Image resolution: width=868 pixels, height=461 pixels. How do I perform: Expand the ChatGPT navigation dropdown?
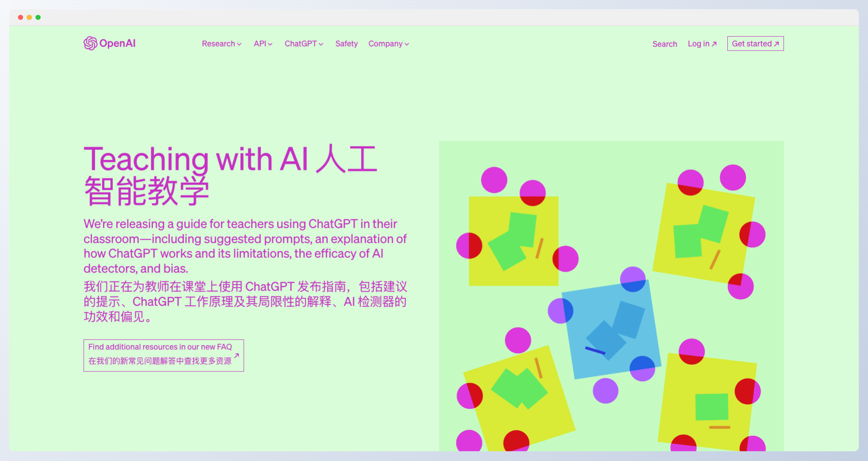tap(304, 44)
